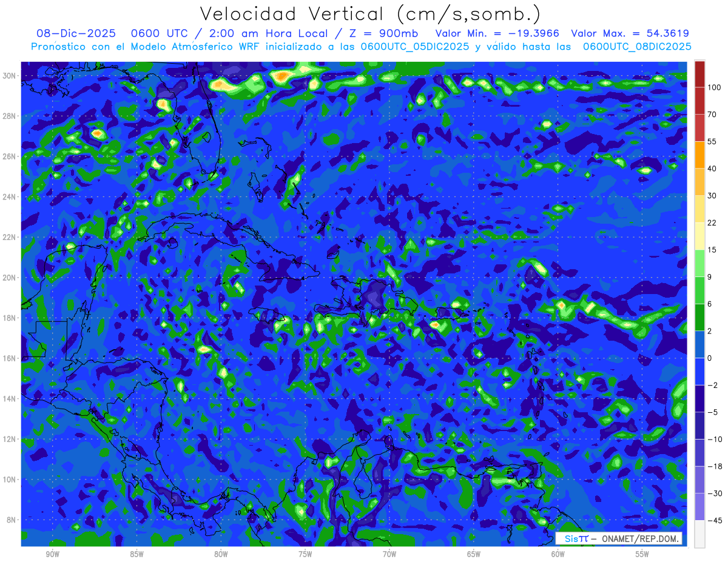Select the dark red swatch above 100
728x562 pixels.
point(699,74)
